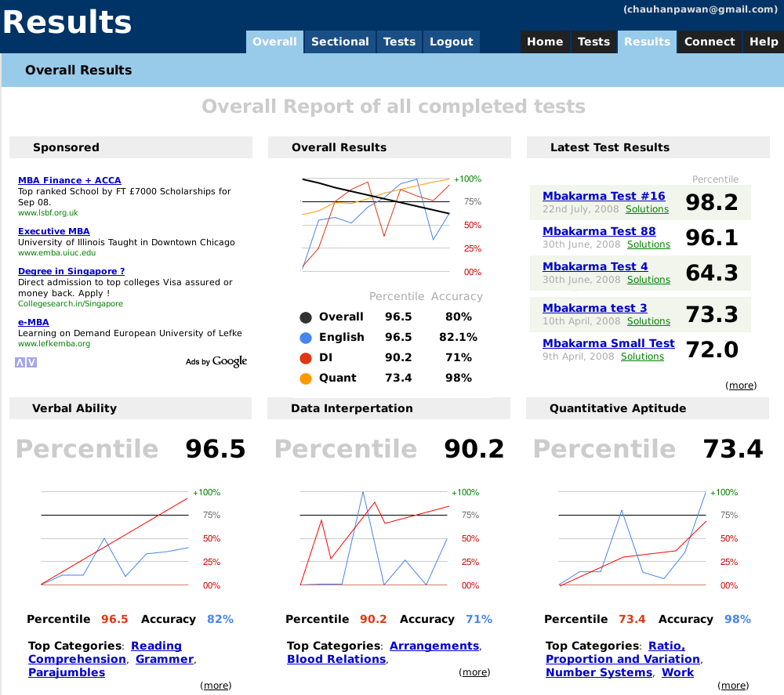Open Mbakarma Test #16 result
The height and width of the screenshot is (695, 784).
coord(604,196)
